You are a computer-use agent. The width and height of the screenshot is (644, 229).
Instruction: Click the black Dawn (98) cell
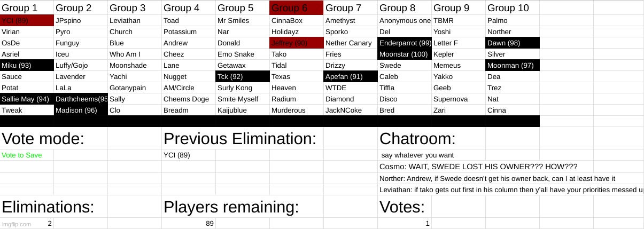coord(512,43)
